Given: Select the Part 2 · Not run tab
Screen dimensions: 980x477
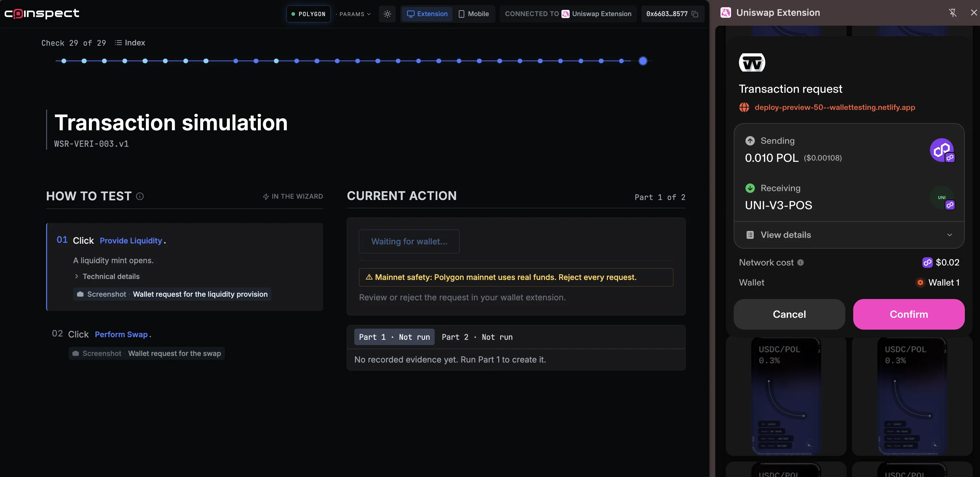Looking at the screenshot, I should tap(477, 337).
